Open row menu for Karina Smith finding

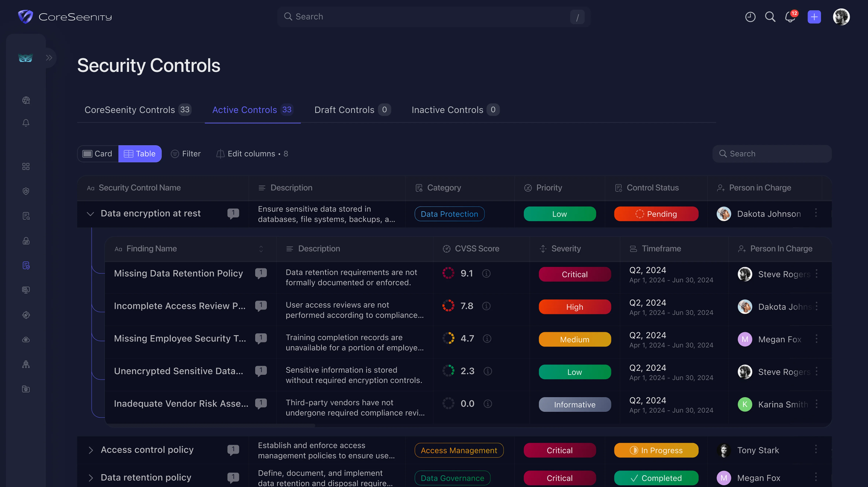tap(816, 404)
